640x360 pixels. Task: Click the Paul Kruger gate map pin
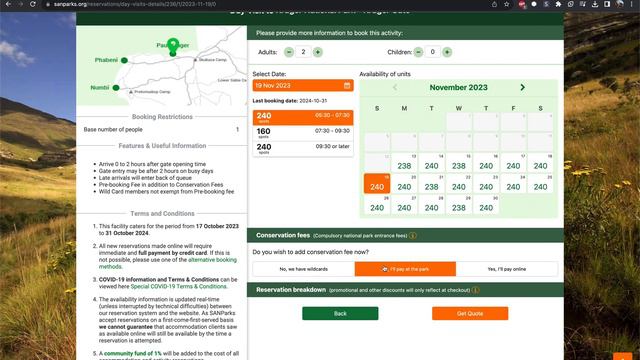[173, 47]
